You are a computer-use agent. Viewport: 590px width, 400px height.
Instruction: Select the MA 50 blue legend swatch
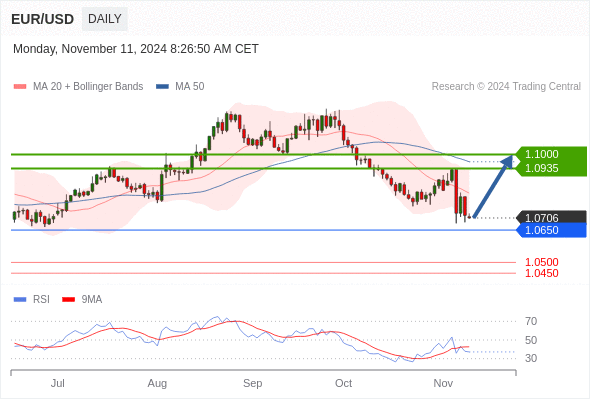162,87
